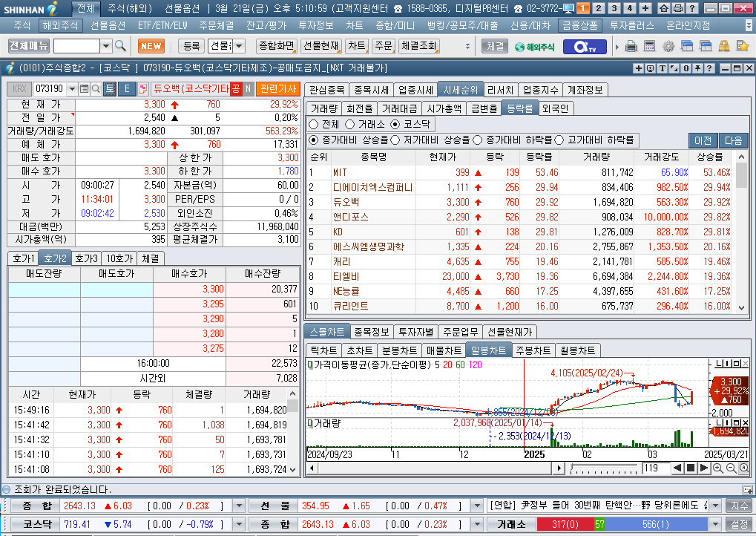756x536 pixels.
Task: Select the 코스닥 radio button
Action: [x=395, y=125]
